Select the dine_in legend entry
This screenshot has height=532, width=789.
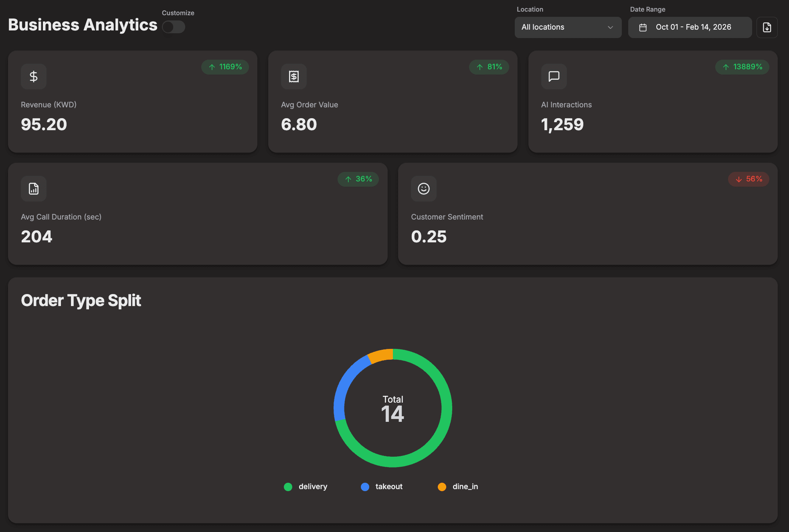[458, 486]
